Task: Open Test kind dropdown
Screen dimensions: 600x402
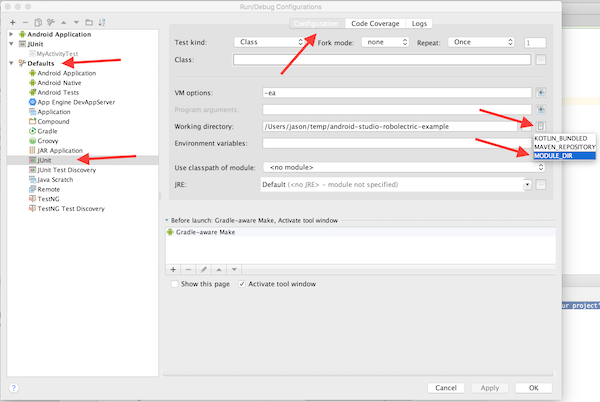Action: pos(269,42)
